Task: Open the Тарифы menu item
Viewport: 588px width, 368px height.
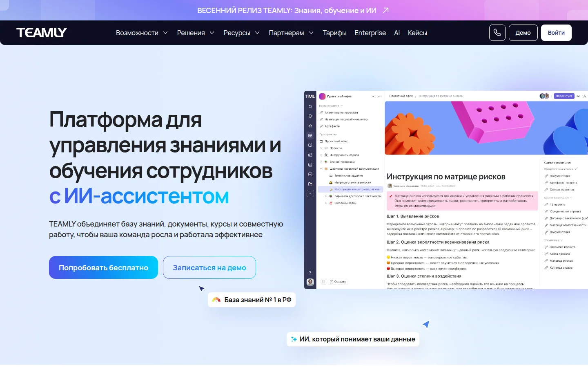Action: (x=334, y=33)
